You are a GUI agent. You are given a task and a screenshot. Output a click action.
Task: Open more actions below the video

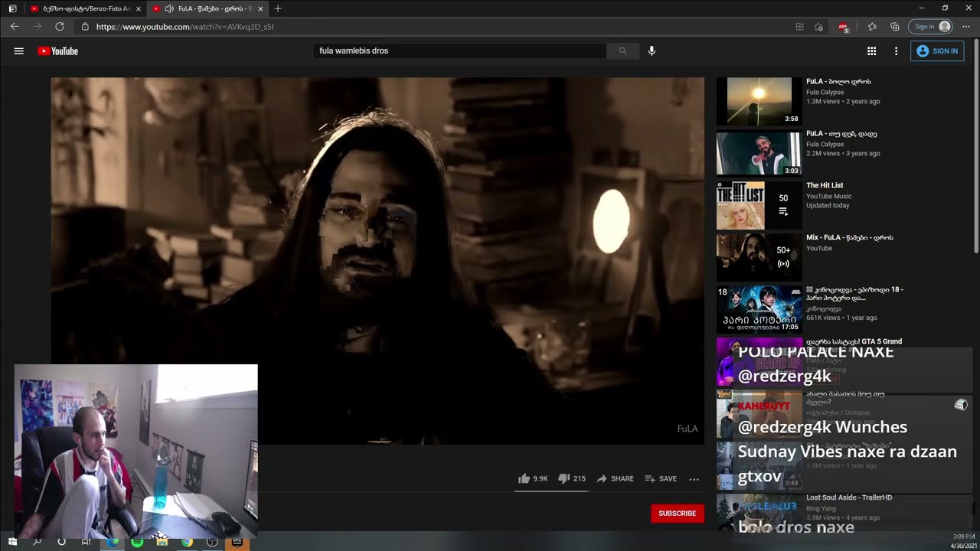pyautogui.click(x=694, y=479)
